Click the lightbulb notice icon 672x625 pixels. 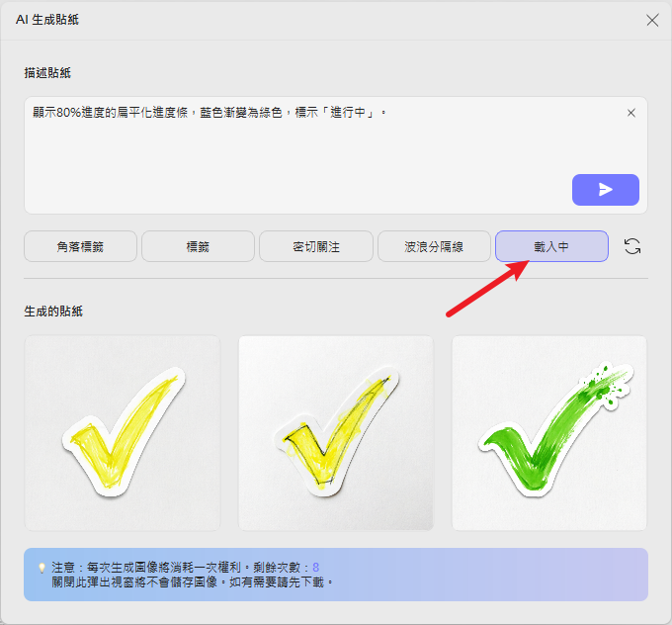(x=42, y=568)
